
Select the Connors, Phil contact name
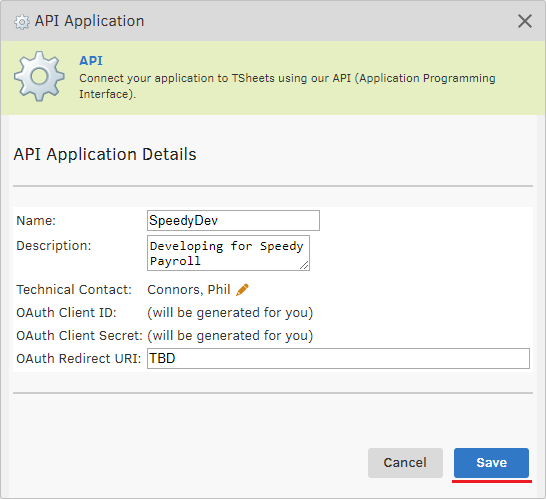(x=189, y=290)
